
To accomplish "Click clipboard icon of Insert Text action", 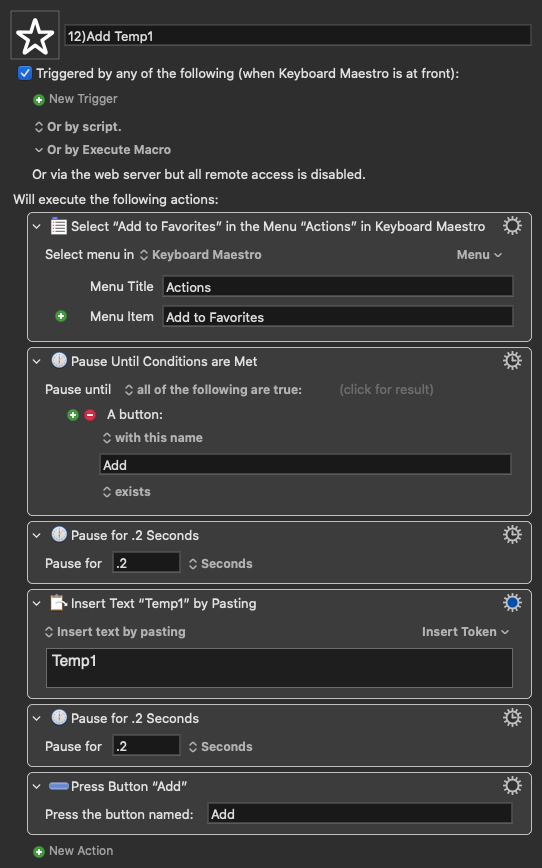I will (59, 602).
